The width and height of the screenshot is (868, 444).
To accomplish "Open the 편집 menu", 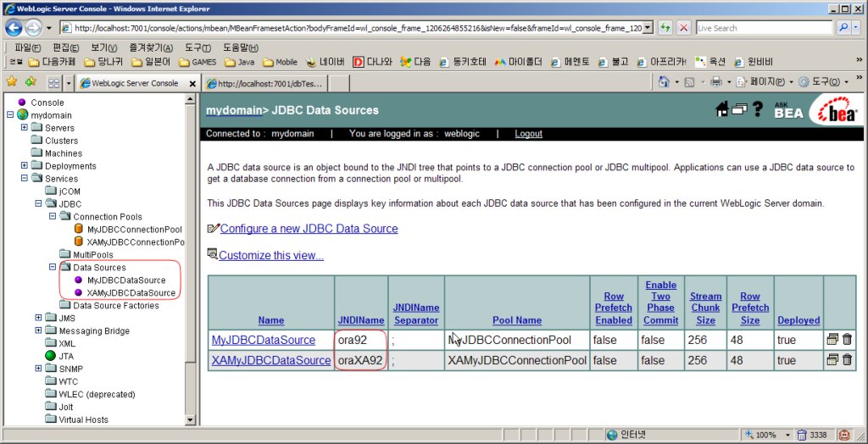I will [x=66, y=48].
